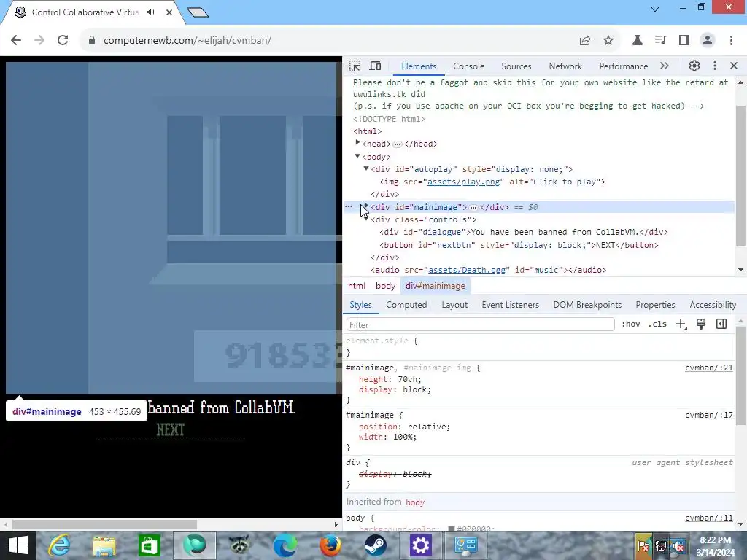This screenshot has width=747, height=560.
Task: Open Accessibility tab
Action: point(713,305)
